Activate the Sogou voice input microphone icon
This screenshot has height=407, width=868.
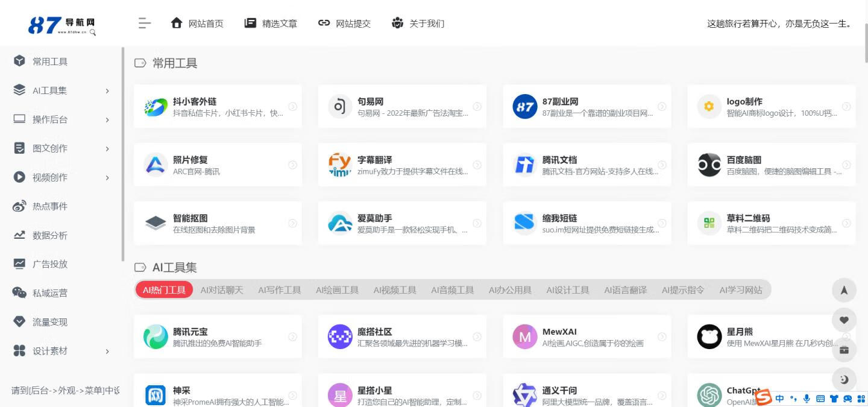pos(807,399)
